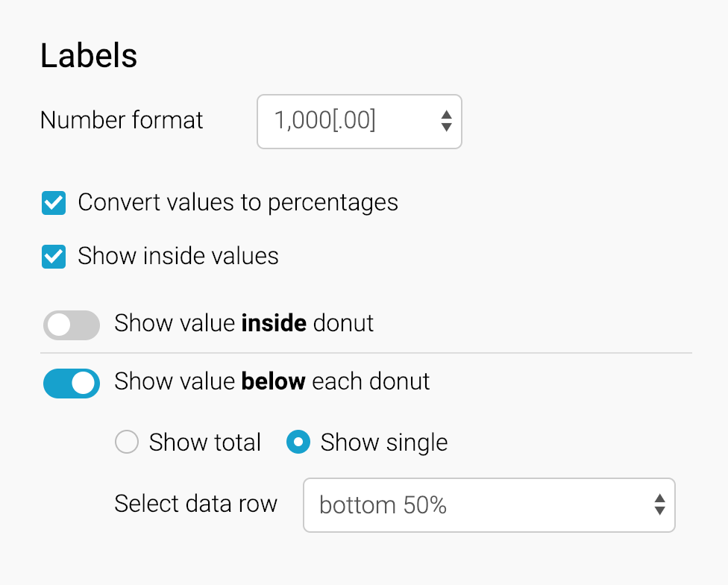Uncheck the Convert values to percentages checkbox
728x585 pixels.
54,203
